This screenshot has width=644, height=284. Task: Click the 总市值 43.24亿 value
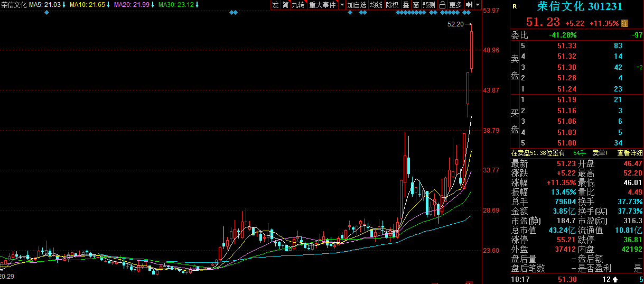(563, 230)
